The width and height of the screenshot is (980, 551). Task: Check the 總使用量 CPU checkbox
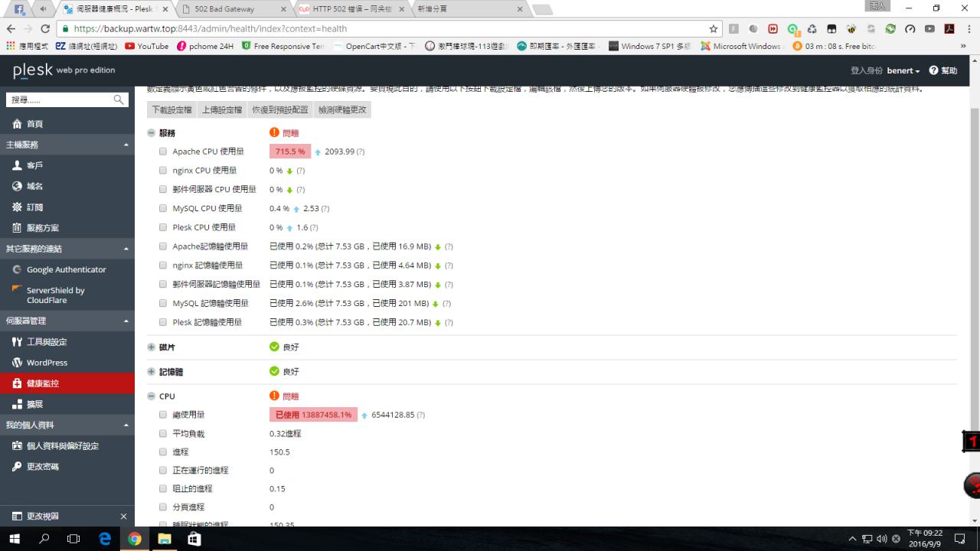[163, 415]
